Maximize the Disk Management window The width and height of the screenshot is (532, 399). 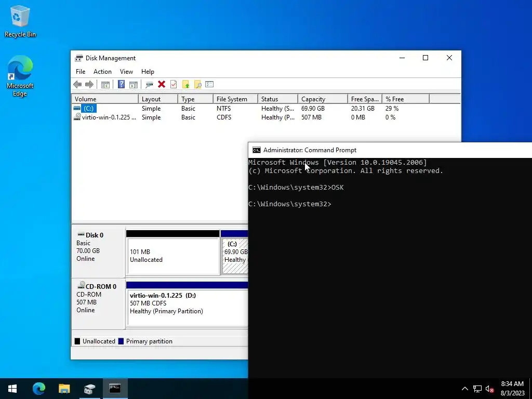(425, 58)
